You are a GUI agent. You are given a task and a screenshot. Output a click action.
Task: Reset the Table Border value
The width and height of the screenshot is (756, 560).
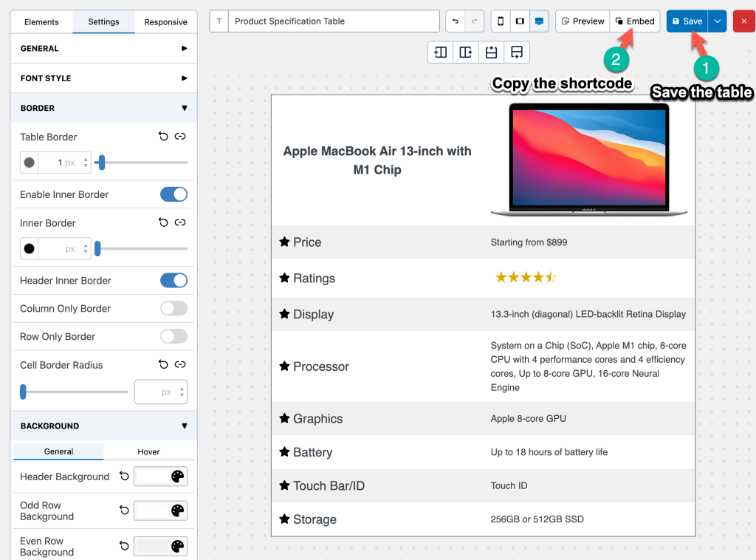(x=164, y=137)
